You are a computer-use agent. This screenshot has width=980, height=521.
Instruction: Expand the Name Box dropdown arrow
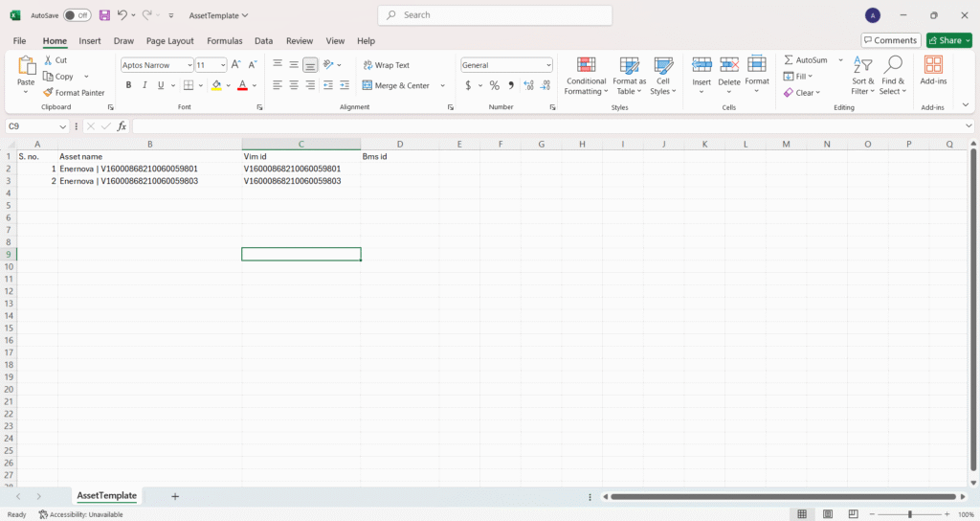coord(63,126)
